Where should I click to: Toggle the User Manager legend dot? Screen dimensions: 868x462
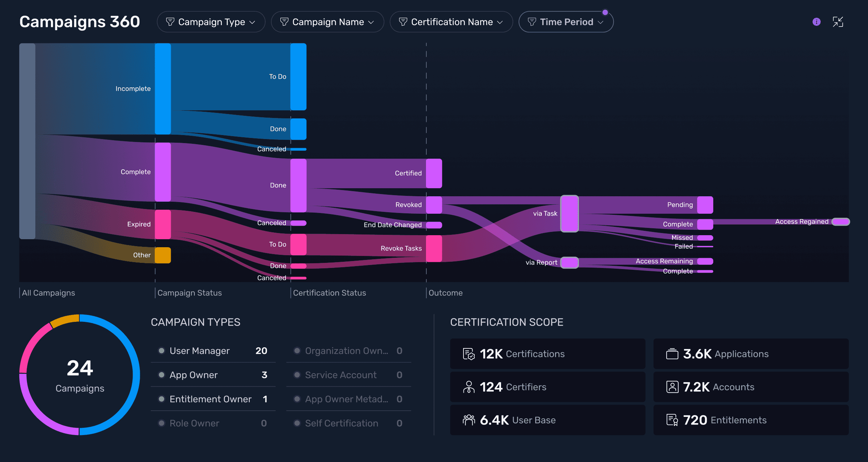pyautogui.click(x=161, y=351)
